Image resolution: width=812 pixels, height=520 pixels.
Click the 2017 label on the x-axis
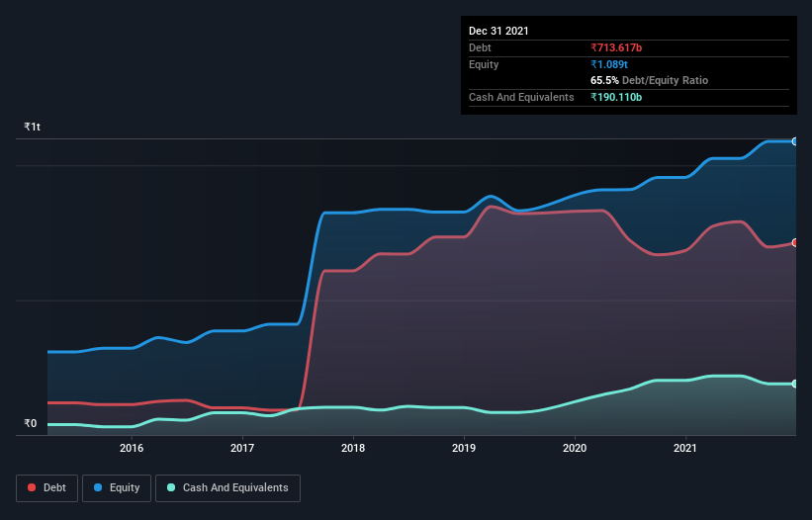click(242, 448)
